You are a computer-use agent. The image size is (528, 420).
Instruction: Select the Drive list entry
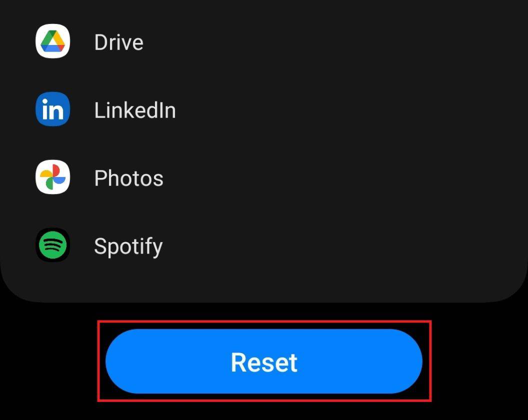click(150, 41)
